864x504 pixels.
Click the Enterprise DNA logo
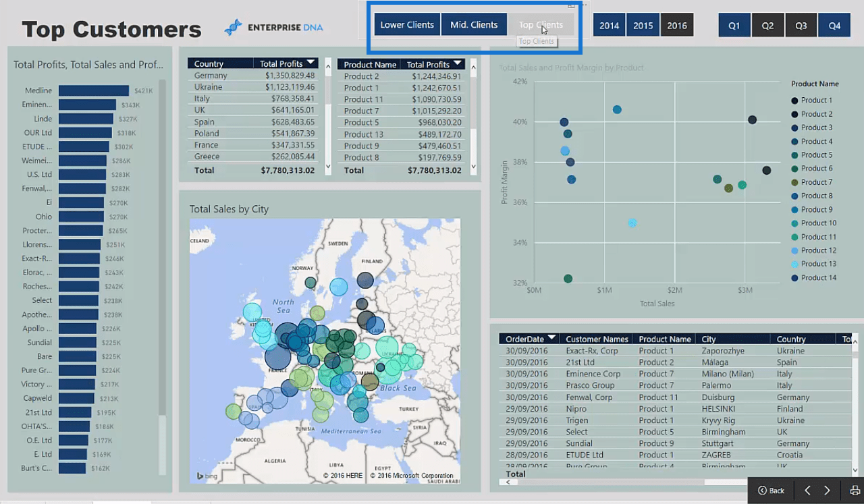click(274, 28)
